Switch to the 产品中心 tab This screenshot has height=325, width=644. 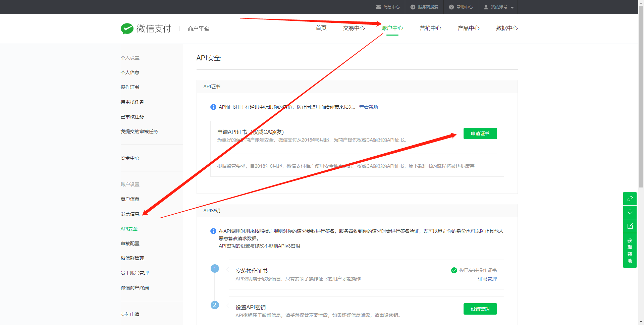pos(469,28)
